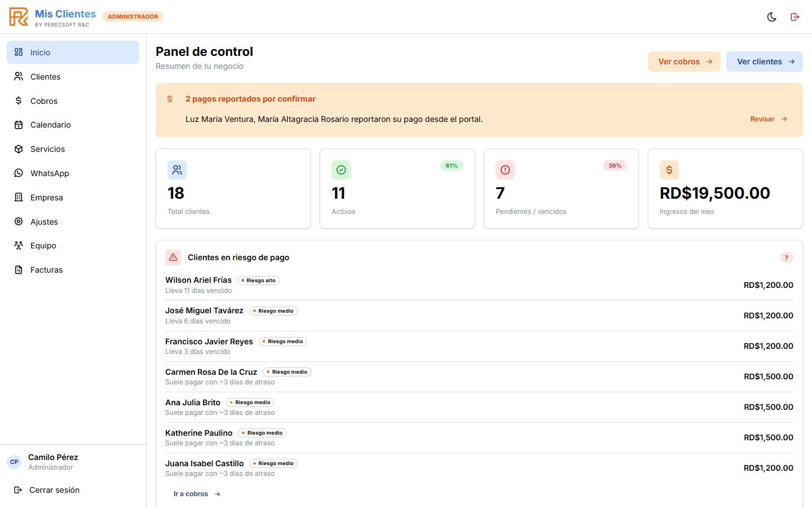This screenshot has height=508, width=812.
Task: Open the Inicio menu item
Action: [73, 52]
